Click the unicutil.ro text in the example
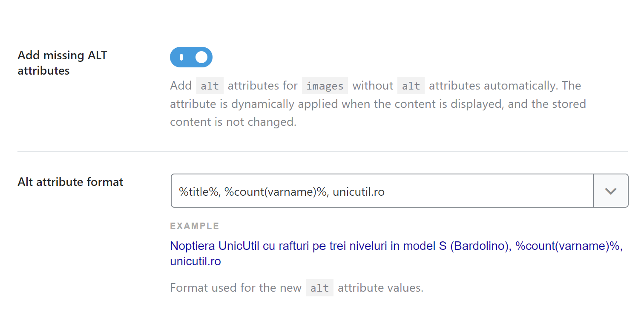 pyautogui.click(x=195, y=261)
